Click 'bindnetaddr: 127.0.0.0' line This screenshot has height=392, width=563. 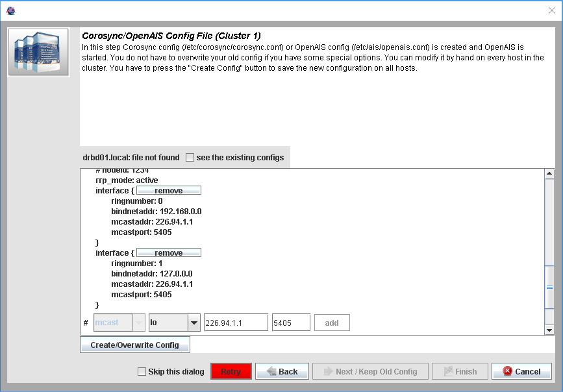[152, 274]
